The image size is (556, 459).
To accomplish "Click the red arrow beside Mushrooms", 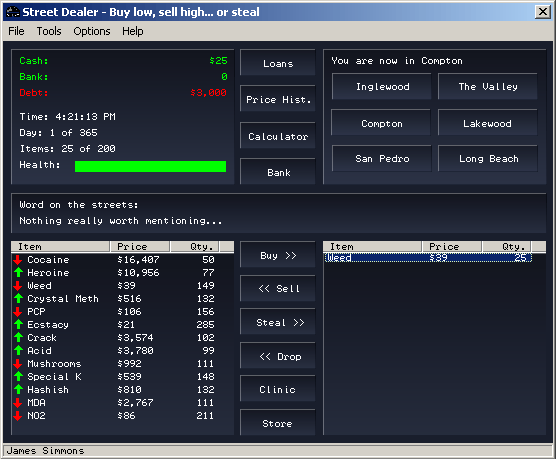I will tap(18, 363).
